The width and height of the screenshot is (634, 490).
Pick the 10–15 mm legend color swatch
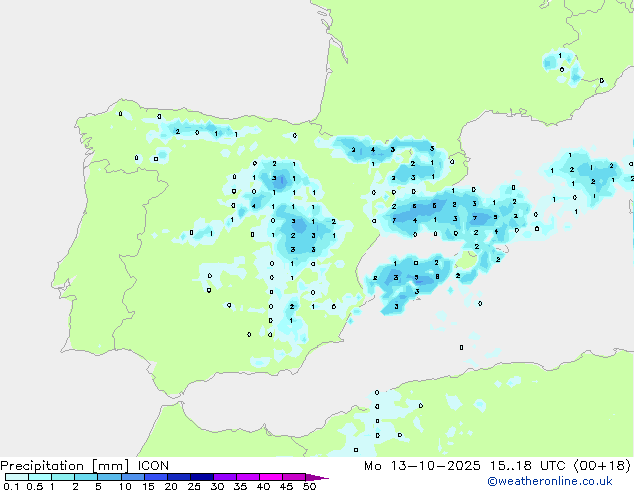coord(132,477)
